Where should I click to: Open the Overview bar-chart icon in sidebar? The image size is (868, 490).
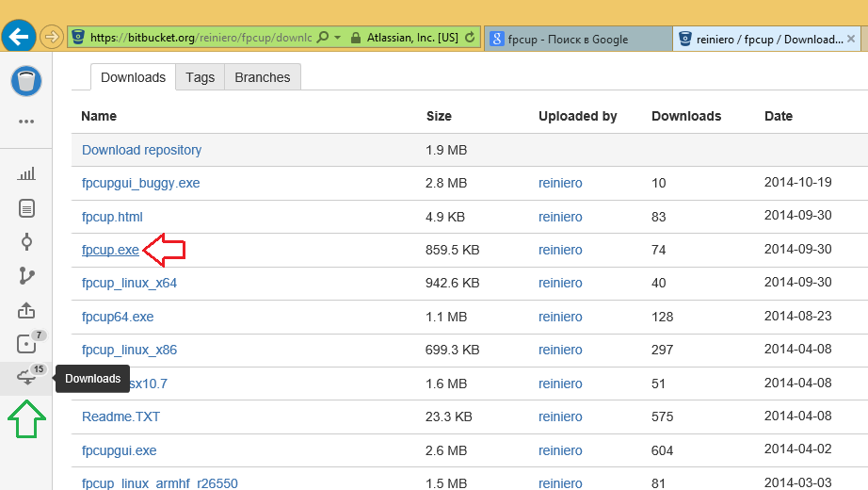(26, 173)
